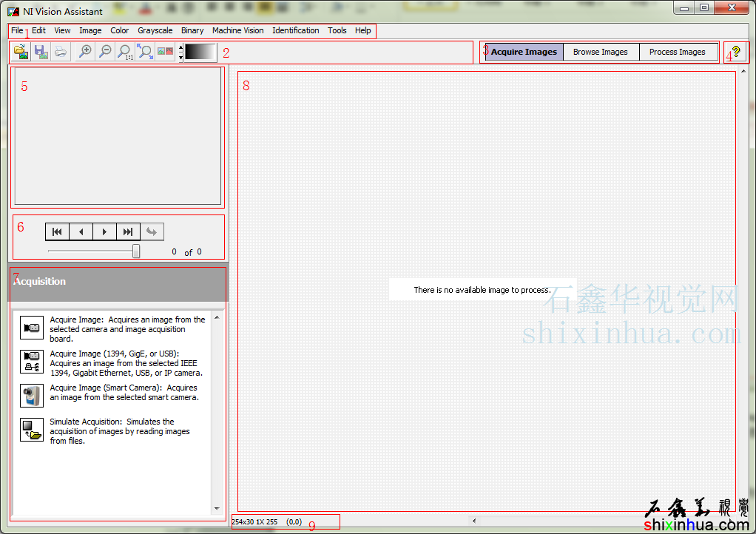The height and width of the screenshot is (534, 756).
Task: Pick the Simulate Acquisition icon
Action: pyautogui.click(x=32, y=430)
